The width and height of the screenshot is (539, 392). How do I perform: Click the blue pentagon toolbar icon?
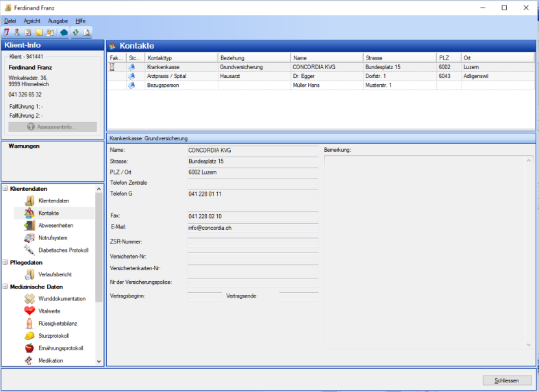point(64,32)
